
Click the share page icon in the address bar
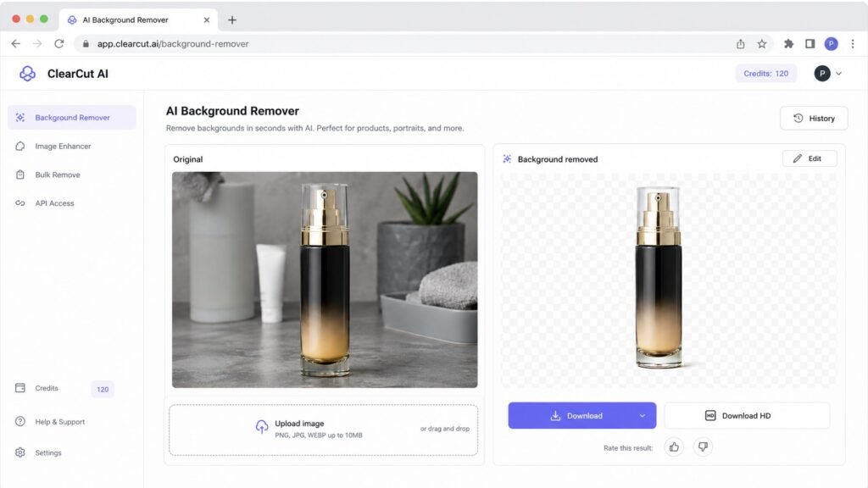pyautogui.click(x=740, y=44)
